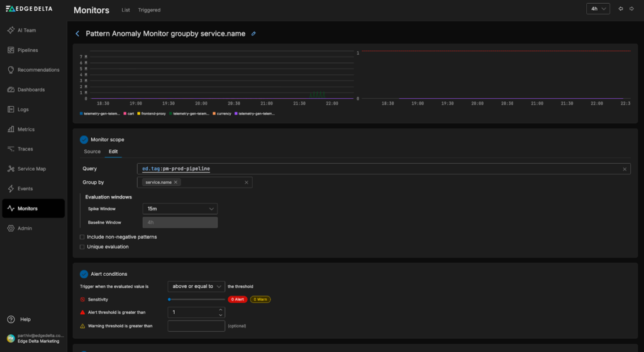Viewport: 644px width, 352px height.
Task: Check the Unique evaluation checkbox
Action: (82, 247)
